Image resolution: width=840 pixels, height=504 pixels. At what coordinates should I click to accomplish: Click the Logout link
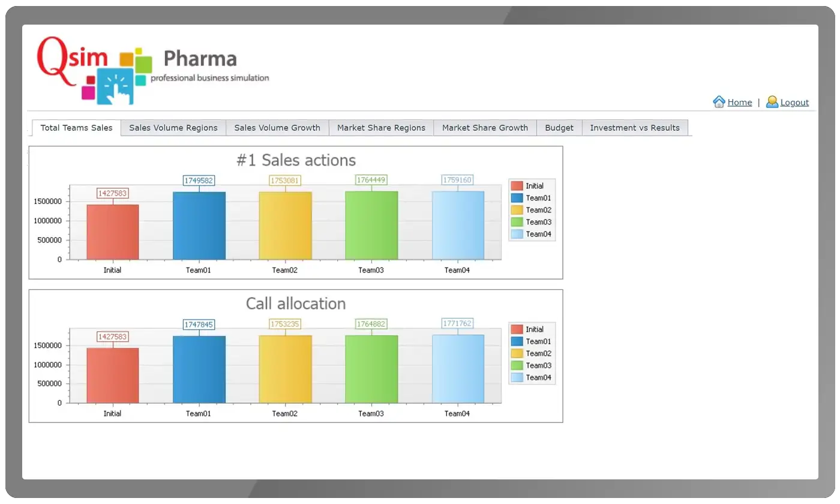[x=794, y=103]
